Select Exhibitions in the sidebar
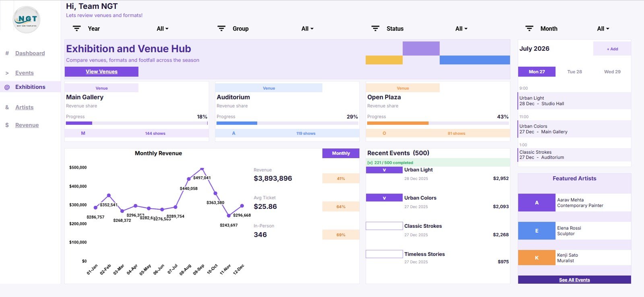 click(x=30, y=87)
